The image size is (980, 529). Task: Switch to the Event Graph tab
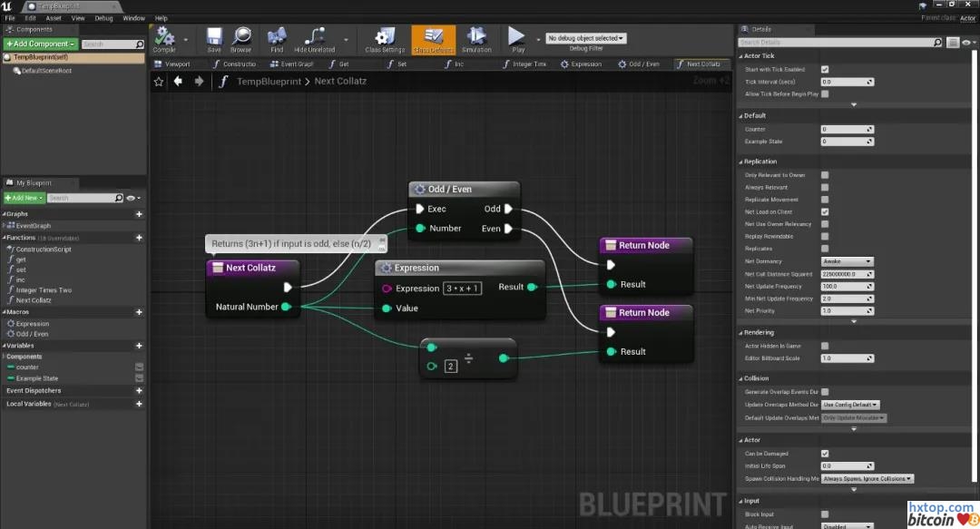pos(292,64)
